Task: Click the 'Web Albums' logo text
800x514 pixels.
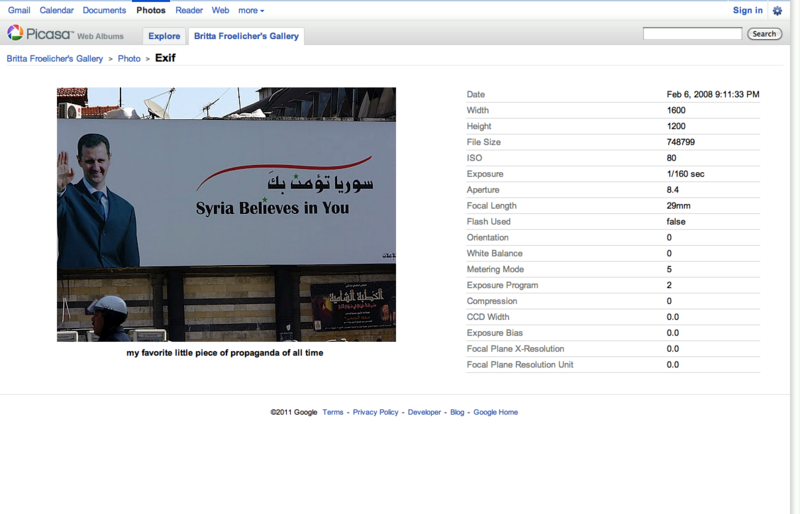Action: pyautogui.click(x=100, y=36)
